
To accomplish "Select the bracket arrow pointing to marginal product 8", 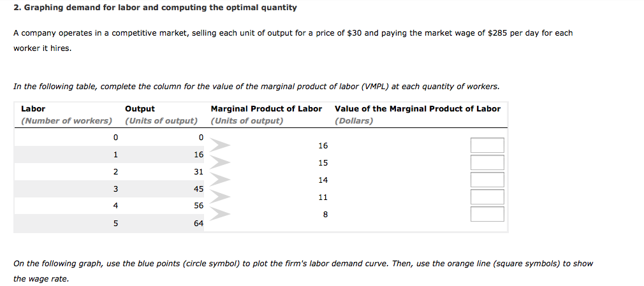I will click(219, 214).
